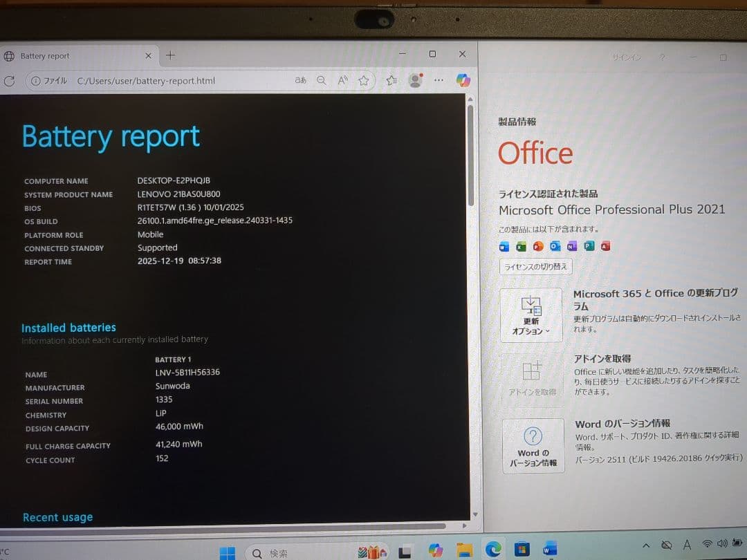Expand hidden icons in the system tray
The image size is (747, 560).
tap(646, 545)
